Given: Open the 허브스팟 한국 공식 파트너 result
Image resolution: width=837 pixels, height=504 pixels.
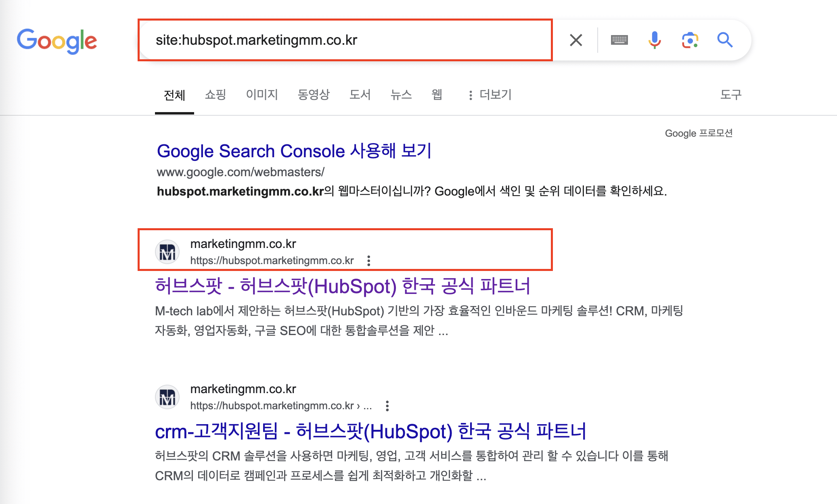Looking at the screenshot, I should click(344, 287).
